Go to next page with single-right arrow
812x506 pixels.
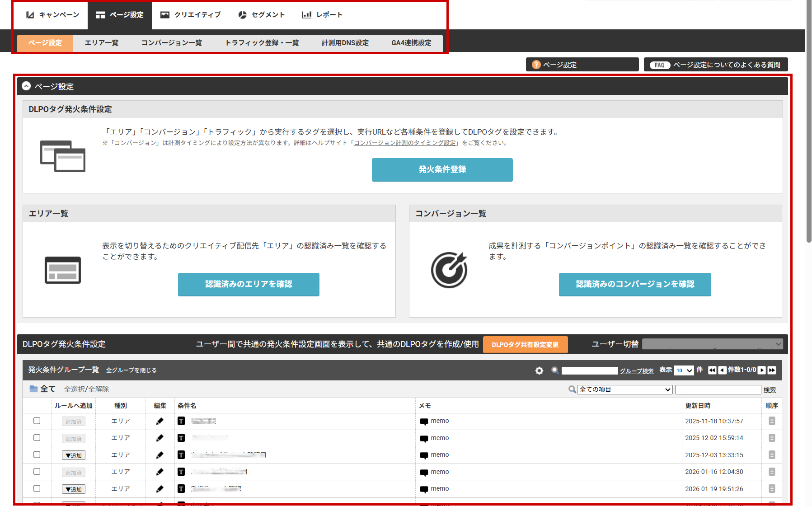[x=762, y=370]
